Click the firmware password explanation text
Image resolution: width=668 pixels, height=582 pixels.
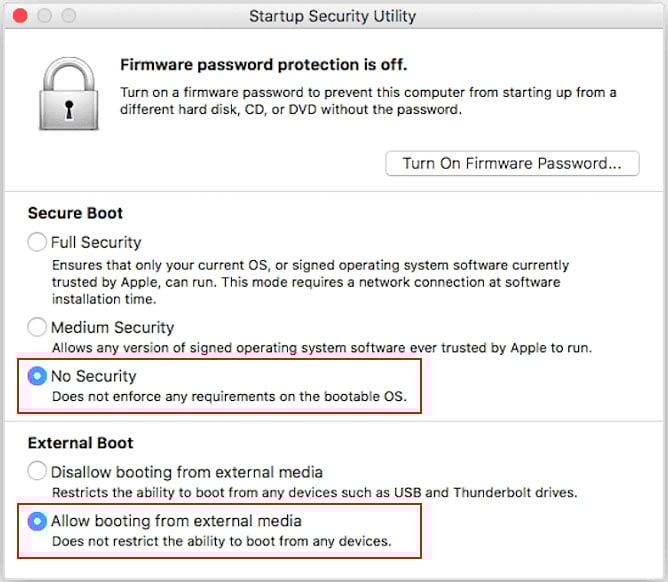(368, 101)
